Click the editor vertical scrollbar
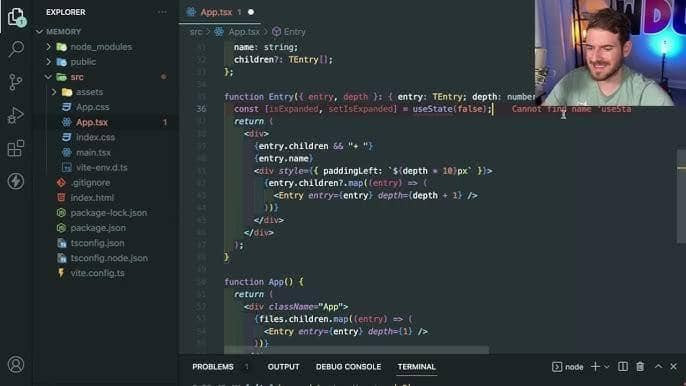The height and width of the screenshot is (386, 686). (681, 196)
